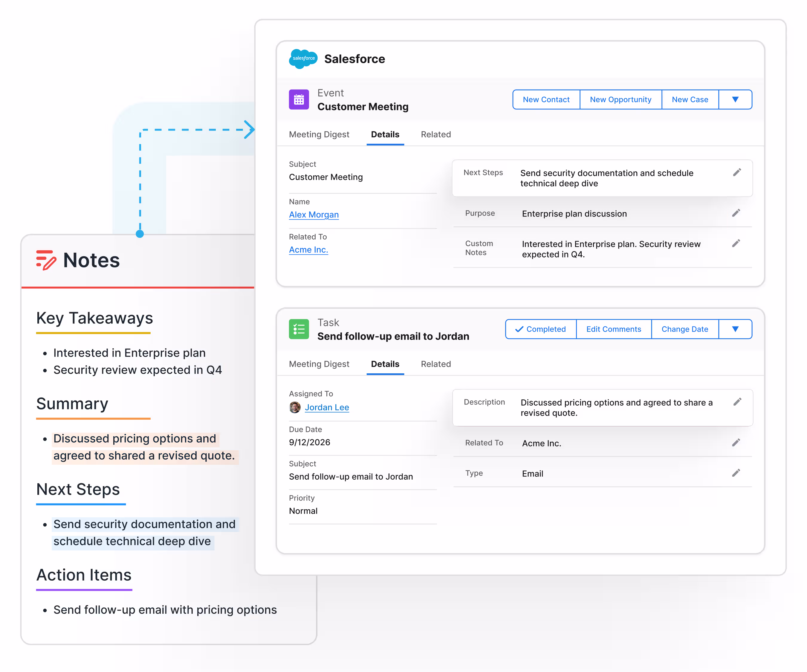Click the New Case button
Image resolution: width=807 pixels, height=672 pixels.
[690, 99]
